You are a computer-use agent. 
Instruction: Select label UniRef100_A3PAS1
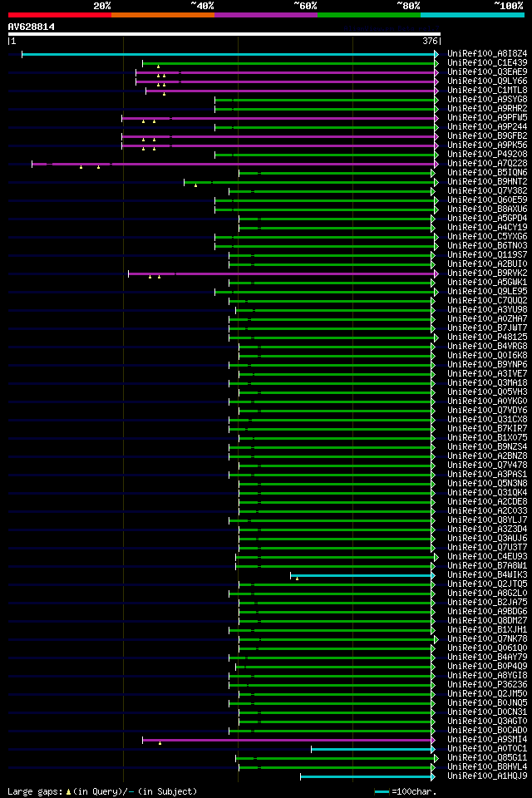click(487, 475)
